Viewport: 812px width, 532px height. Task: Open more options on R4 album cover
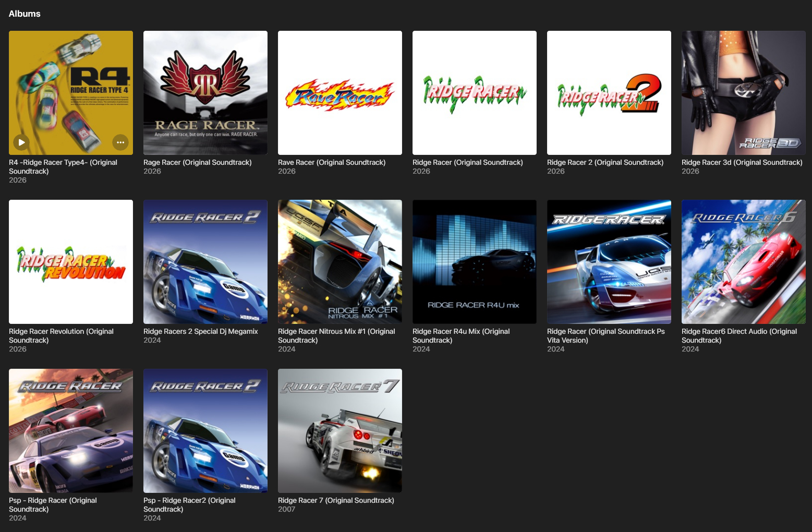tap(120, 142)
